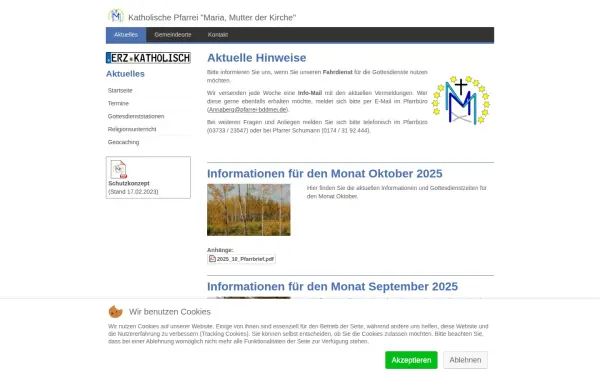The width and height of the screenshot is (600, 375).
Task: Go to Startseite in sidebar
Action: [x=120, y=91]
